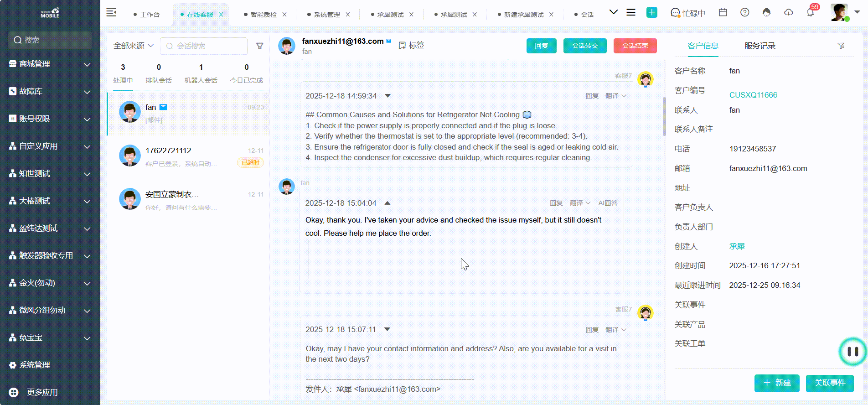Open the cloud download icon

pos(789,12)
